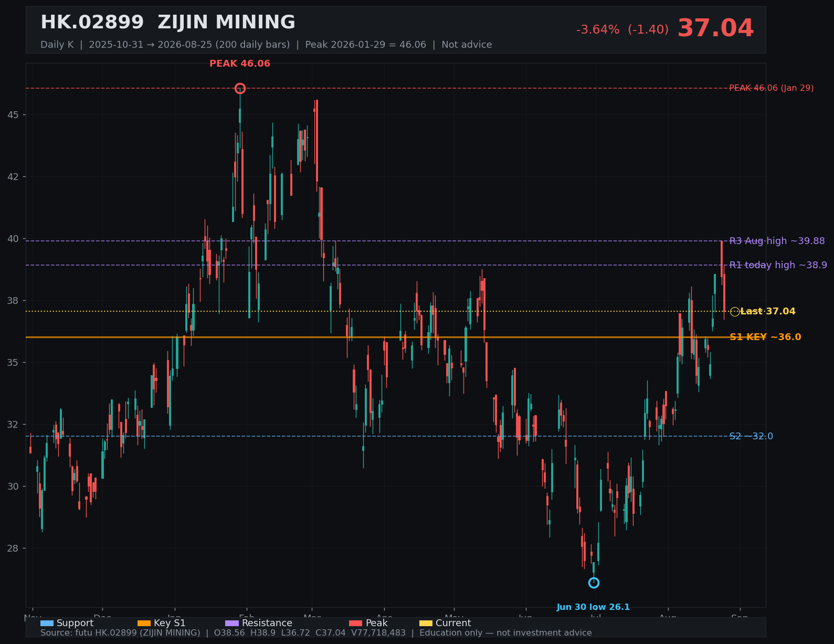This screenshot has width=834, height=644.
Task: Click the 'Current' legend label
Action: (453, 623)
